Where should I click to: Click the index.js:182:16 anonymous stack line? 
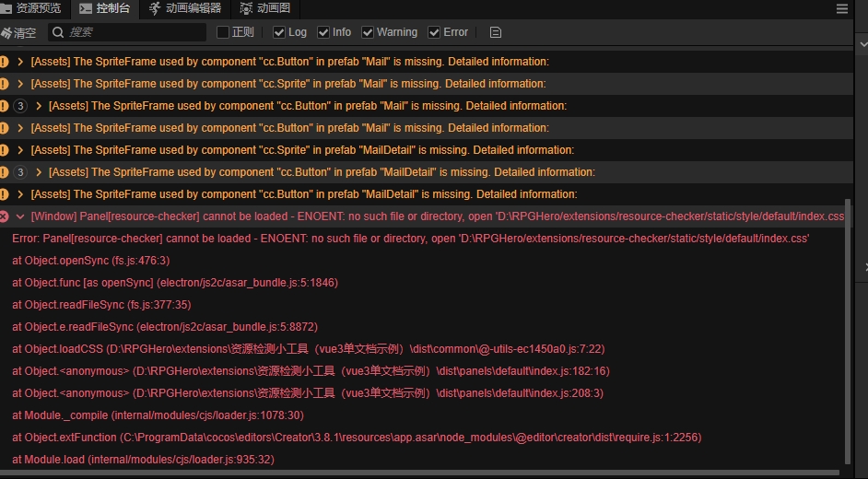(311, 371)
